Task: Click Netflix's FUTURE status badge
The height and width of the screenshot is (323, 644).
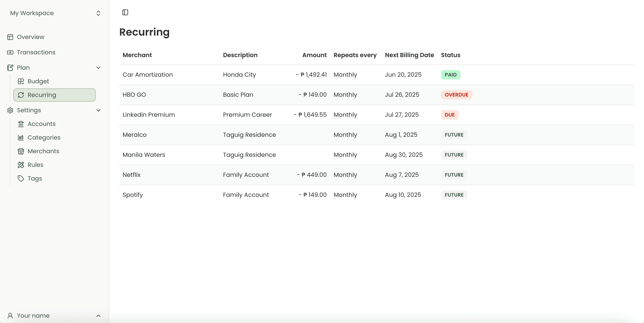Action: pos(454,175)
